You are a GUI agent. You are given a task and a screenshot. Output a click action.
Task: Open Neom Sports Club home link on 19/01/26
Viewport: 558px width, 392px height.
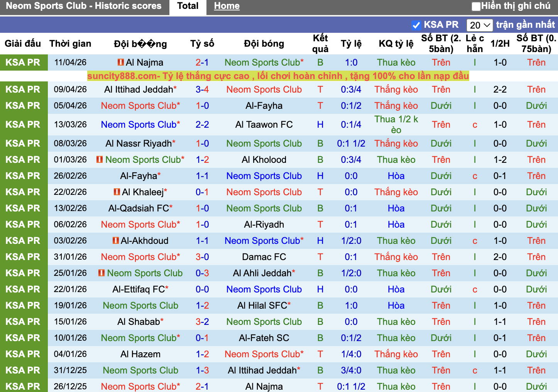point(140,306)
